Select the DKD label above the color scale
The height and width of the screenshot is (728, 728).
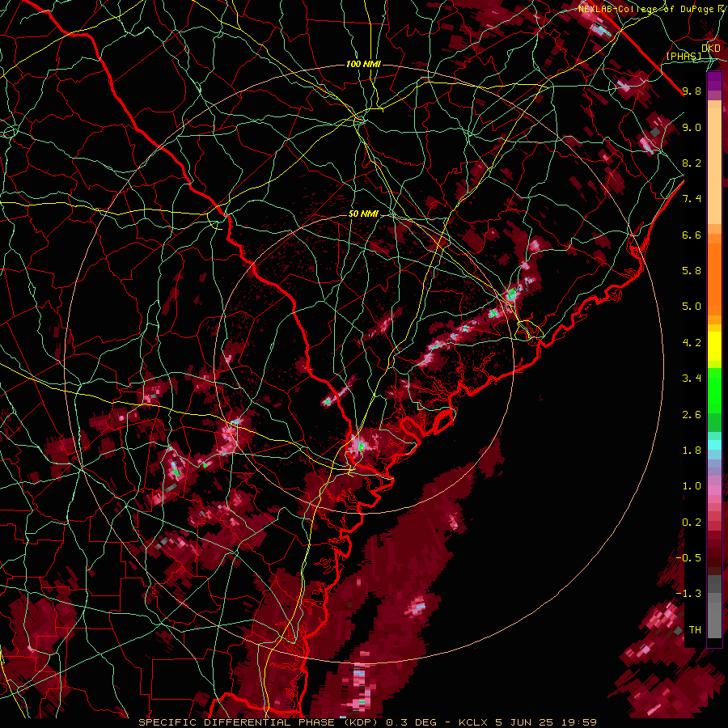click(x=711, y=48)
